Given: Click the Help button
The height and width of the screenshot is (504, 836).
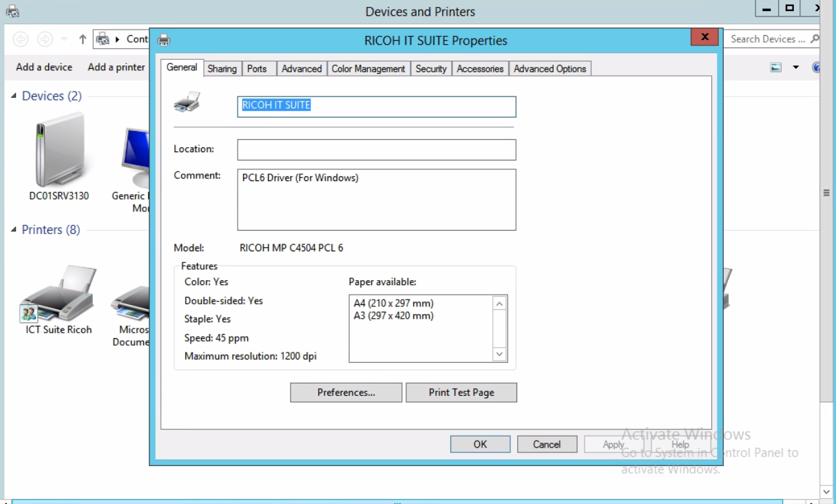Looking at the screenshot, I should 680,444.
